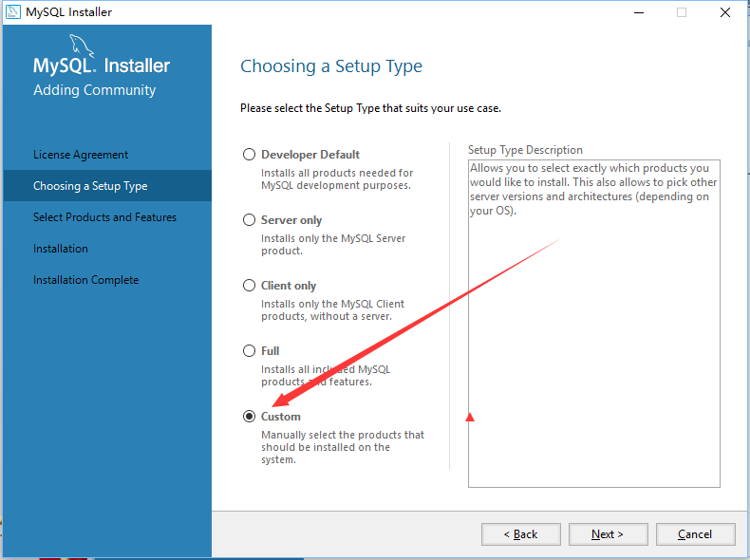This screenshot has height=560, width=750.
Task: Click the 'Setup Type Description' label
Action: (525, 150)
